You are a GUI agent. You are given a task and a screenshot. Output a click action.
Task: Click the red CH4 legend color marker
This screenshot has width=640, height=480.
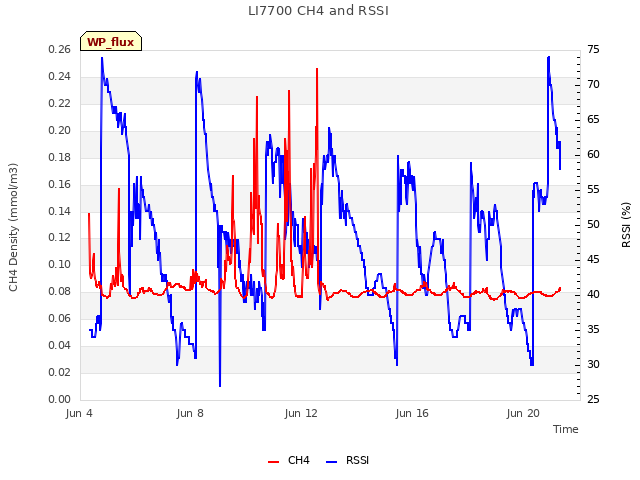pyautogui.click(x=273, y=462)
